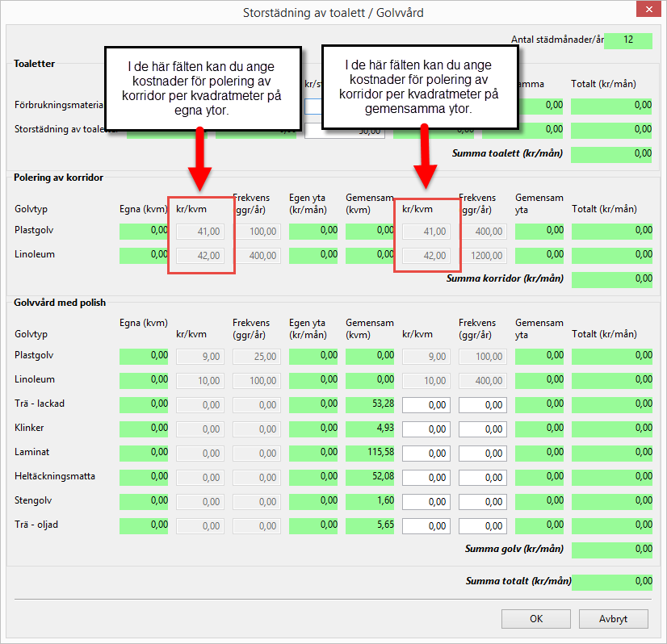667x644 pixels.
Task: Click the Antal städmånader/år field showing 12
Action: (x=627, y=40)
